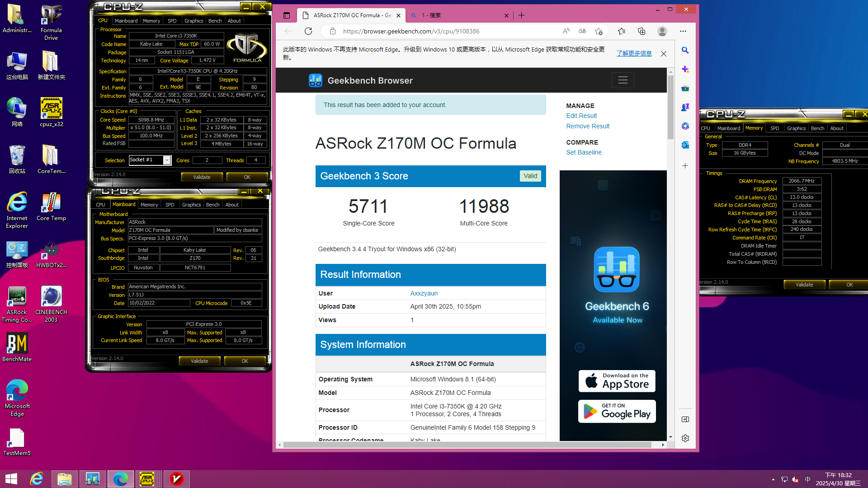The width and height of the screenshot is (868, 488).
Task: Open the Edge collections icon
Action: pos(642,31)
